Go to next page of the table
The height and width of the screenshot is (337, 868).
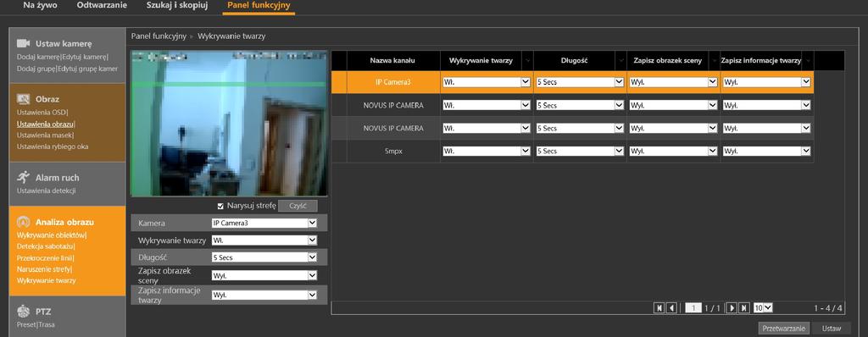tap(731, 307)
